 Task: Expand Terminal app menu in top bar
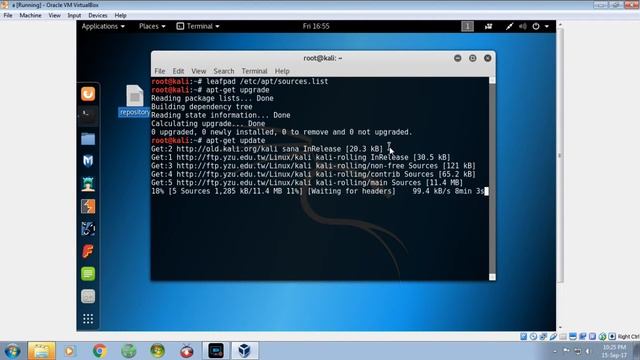coord(198,26)
